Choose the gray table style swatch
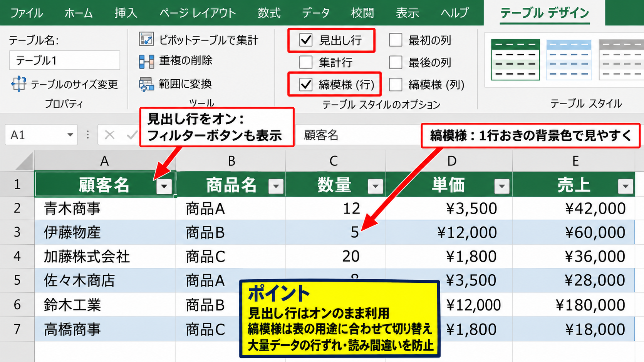The height and width of the screenshot is (362, 644). [621, 60]
